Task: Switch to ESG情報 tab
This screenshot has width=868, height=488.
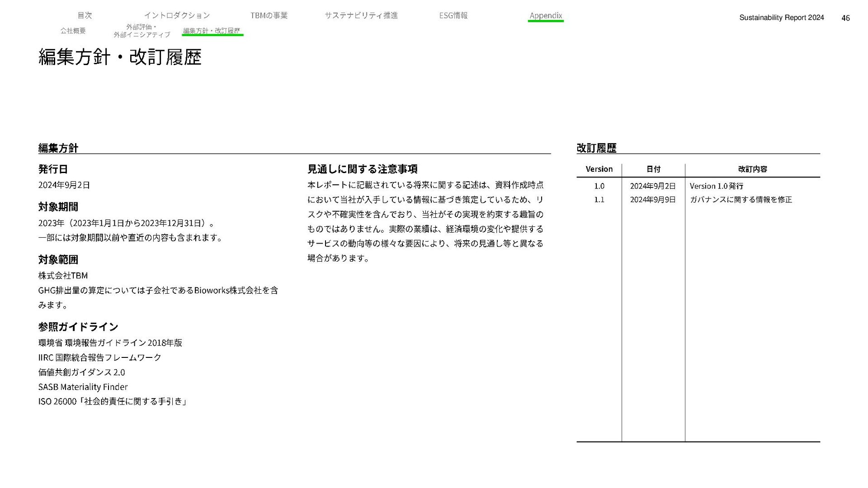Action: coord(453,15)
